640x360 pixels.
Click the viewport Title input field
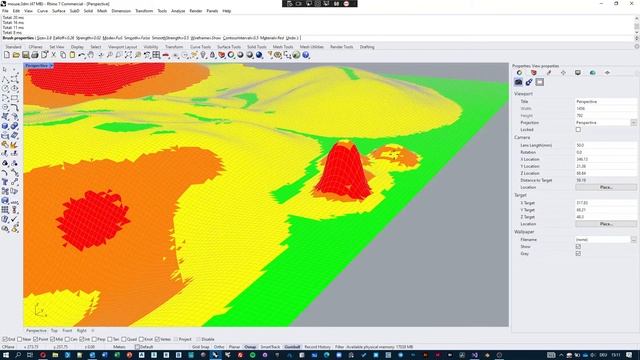(x=606, y=101)
